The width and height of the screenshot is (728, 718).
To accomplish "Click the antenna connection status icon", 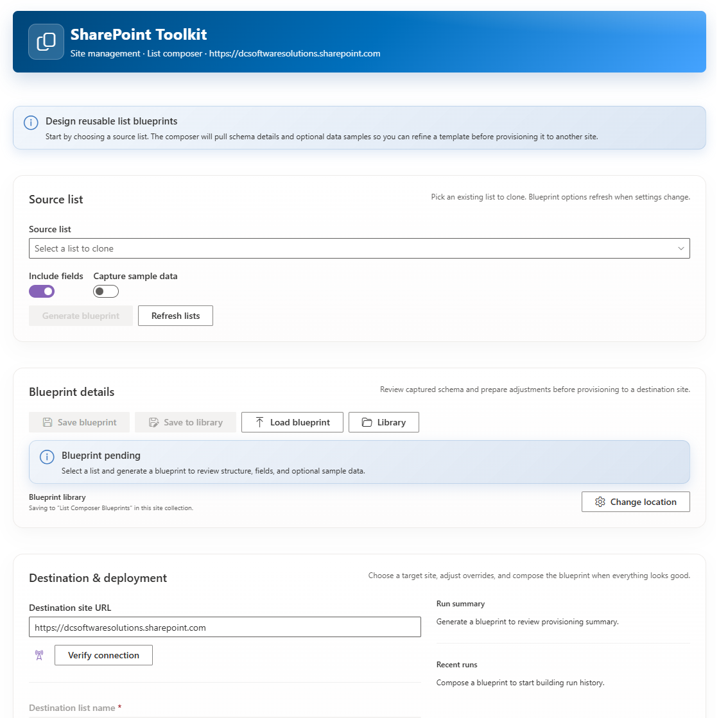I will coord(39,655).
